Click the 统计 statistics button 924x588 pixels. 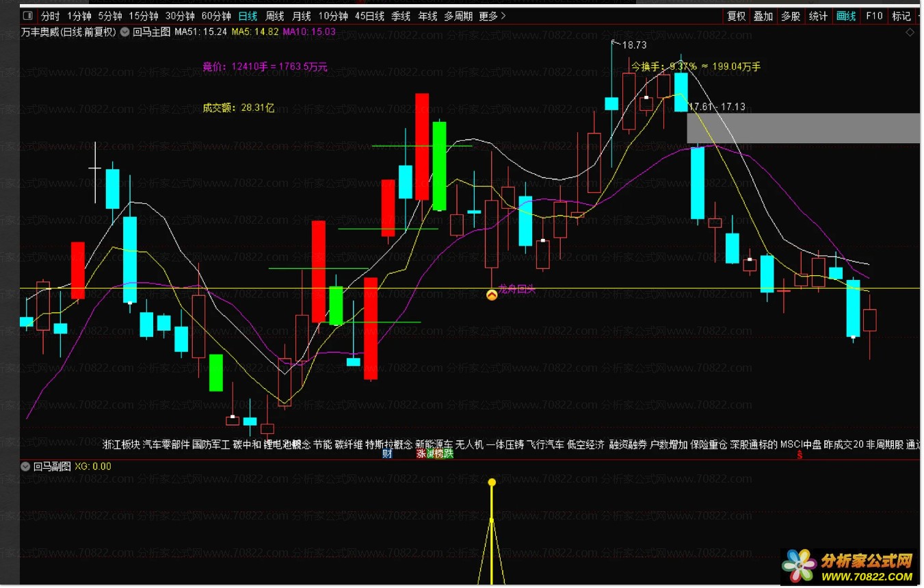click(818, 16)
